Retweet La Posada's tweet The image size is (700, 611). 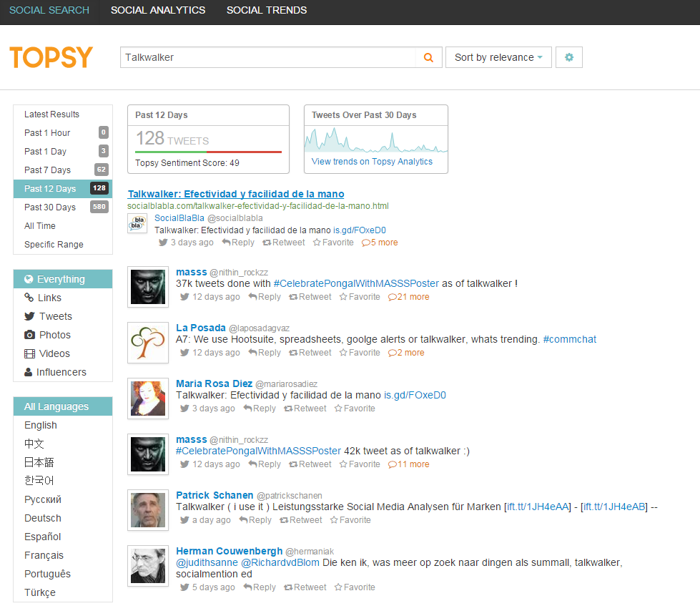tap(310, 353)
